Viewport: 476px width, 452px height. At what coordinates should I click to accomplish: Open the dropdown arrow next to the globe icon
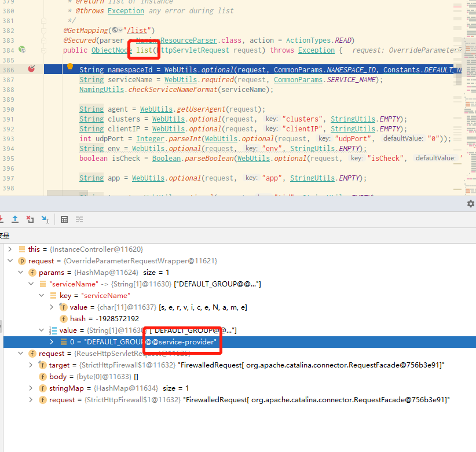coord(120,30)
